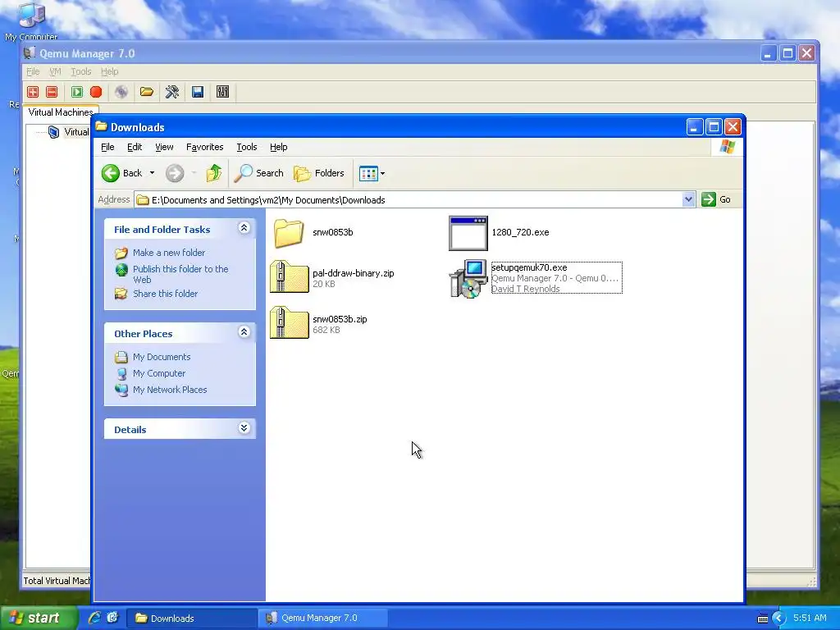840x630 pixels.
Task: Click the Forward navigation arrow icon
Action: tap(175, 173)
